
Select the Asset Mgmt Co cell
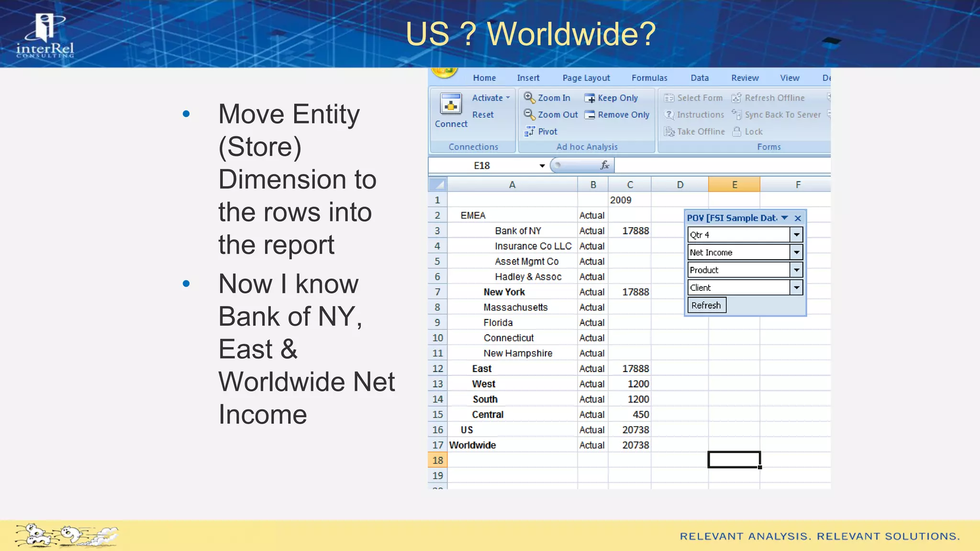click(x=512, y=261)
